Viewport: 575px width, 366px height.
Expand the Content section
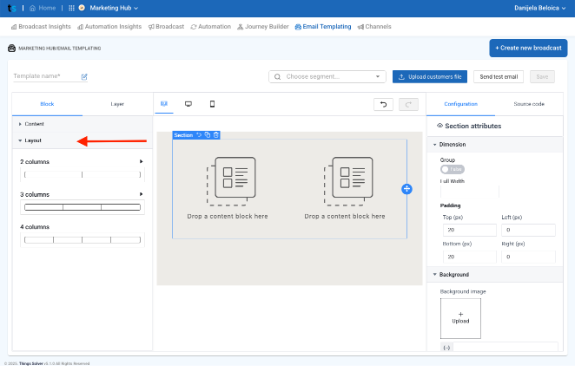pos(83,124)
